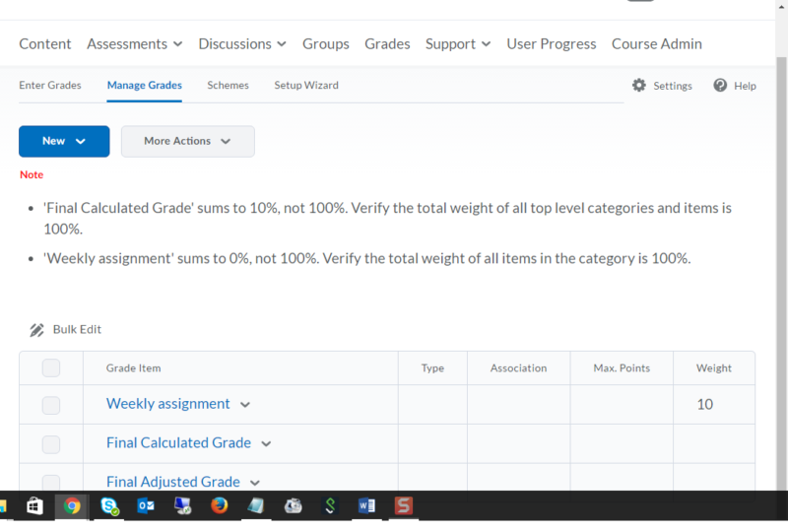Screen dimensions: 788x532
Task: Open Content in the course navbar
Action: coord(44,43)
